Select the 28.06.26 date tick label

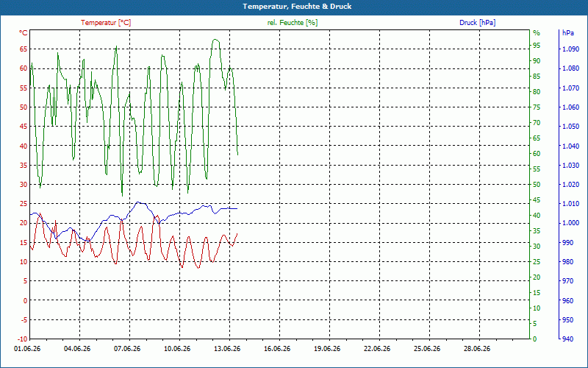pyautogui.click(x=476, y=349)
